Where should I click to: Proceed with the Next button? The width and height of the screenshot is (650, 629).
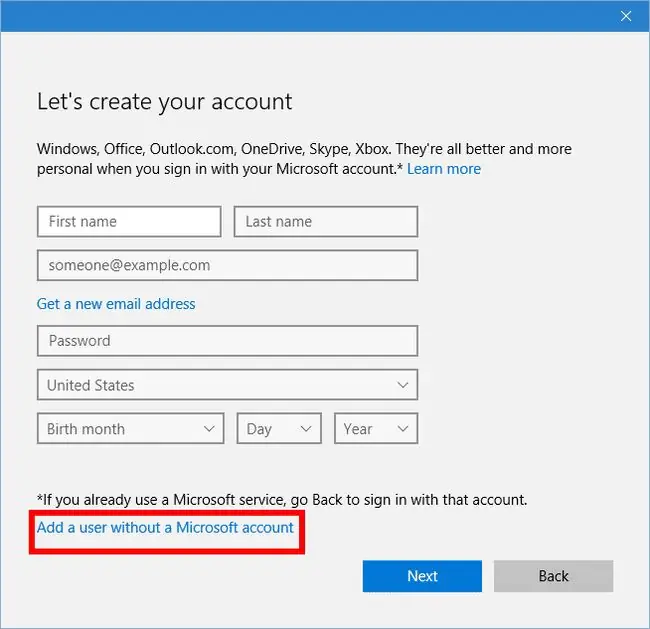click(422, 576)
